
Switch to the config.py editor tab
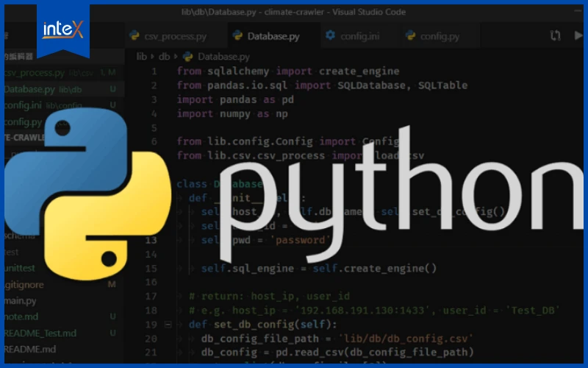pos(439,36)
